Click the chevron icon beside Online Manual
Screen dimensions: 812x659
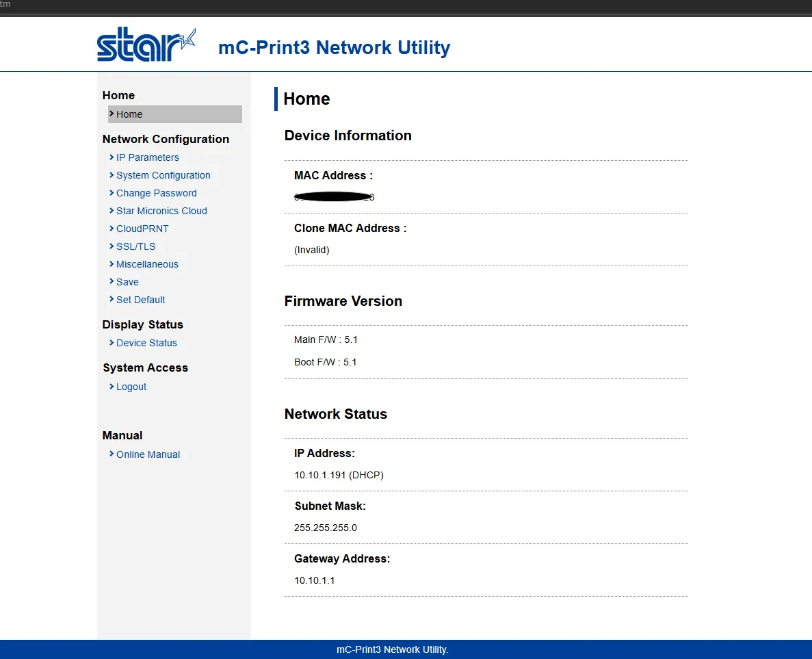112,454
